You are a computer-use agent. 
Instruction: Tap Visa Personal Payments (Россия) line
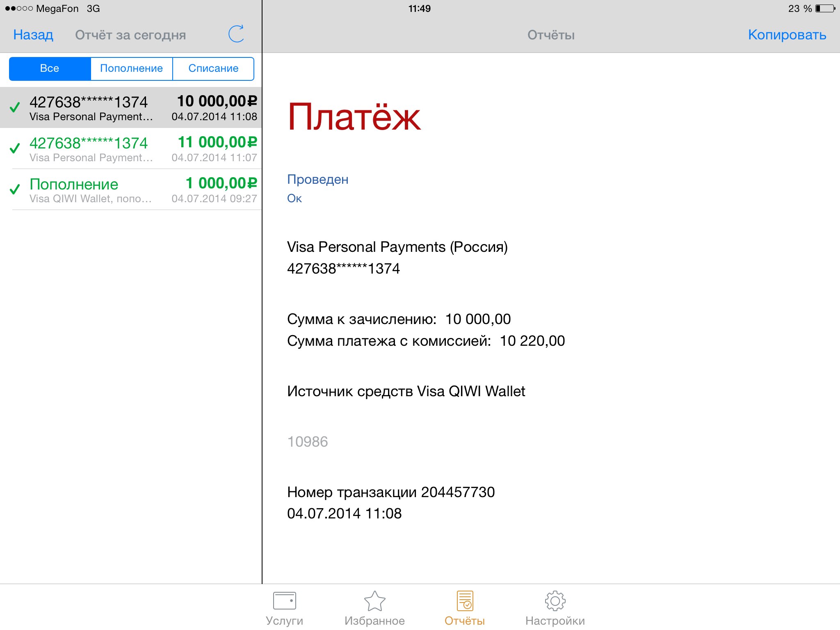point(397,247)
